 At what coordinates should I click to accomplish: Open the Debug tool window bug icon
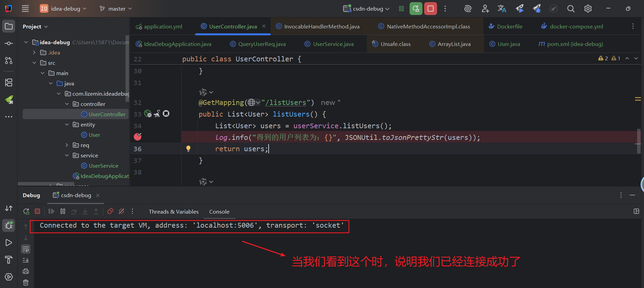point(9,225)
